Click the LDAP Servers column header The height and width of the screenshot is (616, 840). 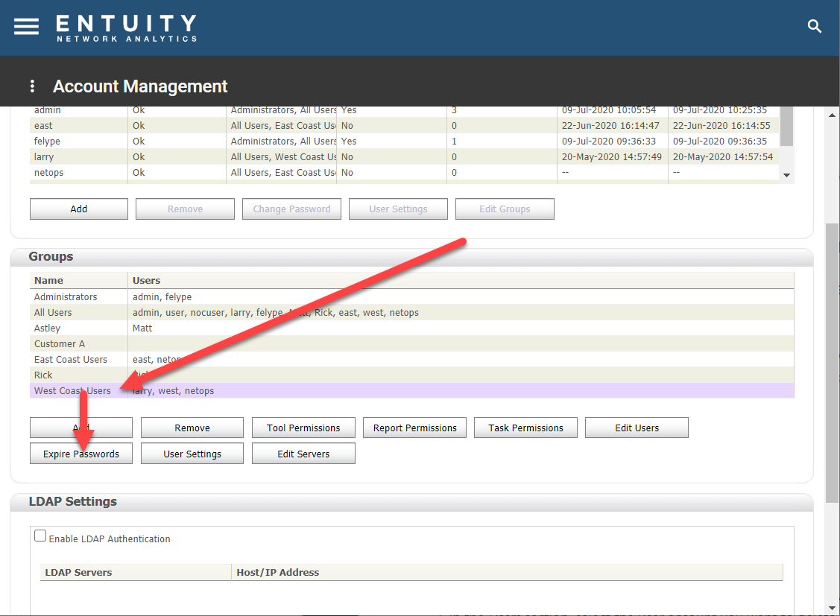pyautogui.click(x=136, y=572)
